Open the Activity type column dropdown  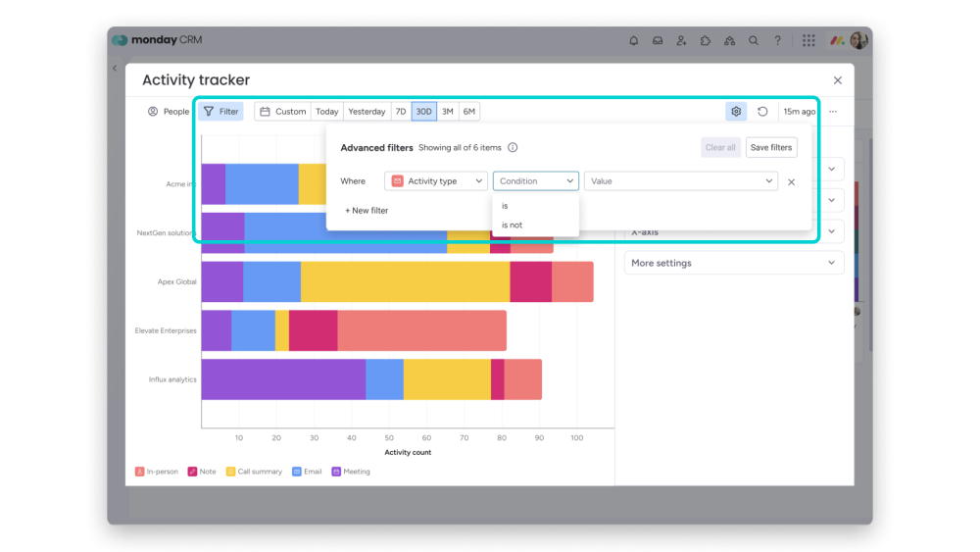[x=436, y=181]
